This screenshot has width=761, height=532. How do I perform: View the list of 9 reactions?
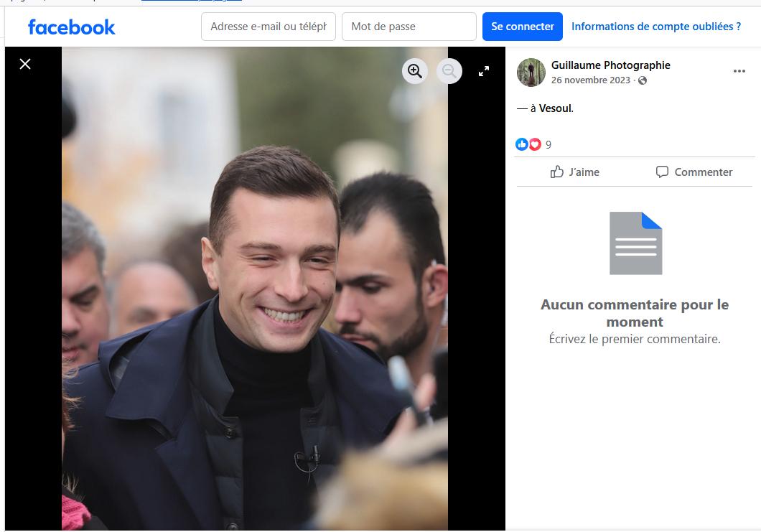pos(548,144)
